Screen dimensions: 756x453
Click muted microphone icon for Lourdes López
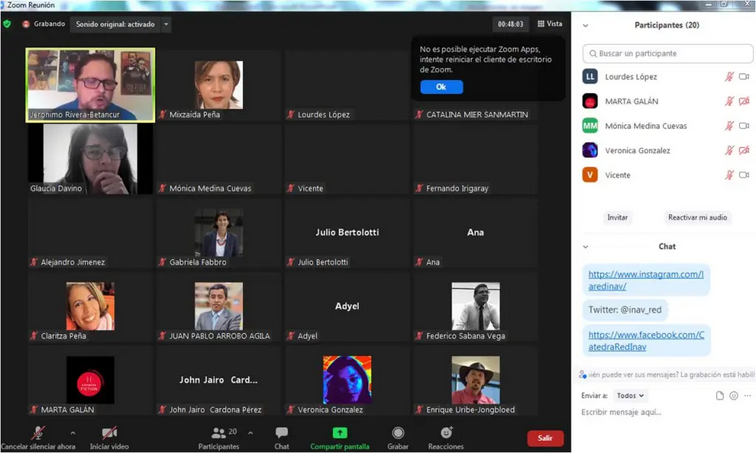tap(729, 77)
